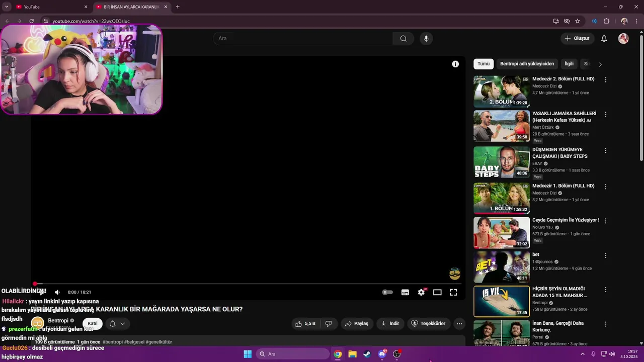The image size is (644, 362).
Task: Dislike the video
Action: tap(329, 324)
